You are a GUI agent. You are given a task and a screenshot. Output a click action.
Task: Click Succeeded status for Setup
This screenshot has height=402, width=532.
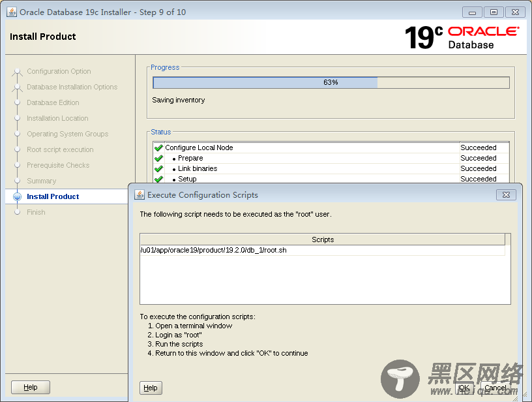[x=479, y=179]
